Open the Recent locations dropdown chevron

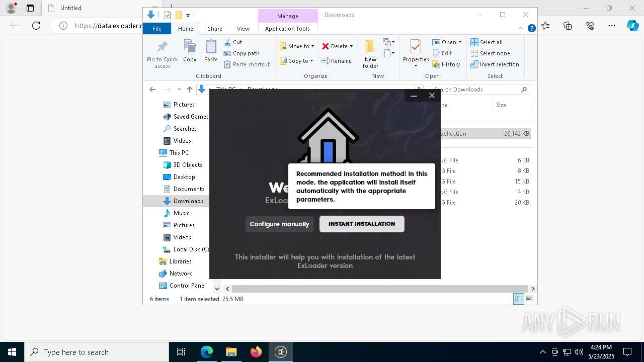pos(179,89)
